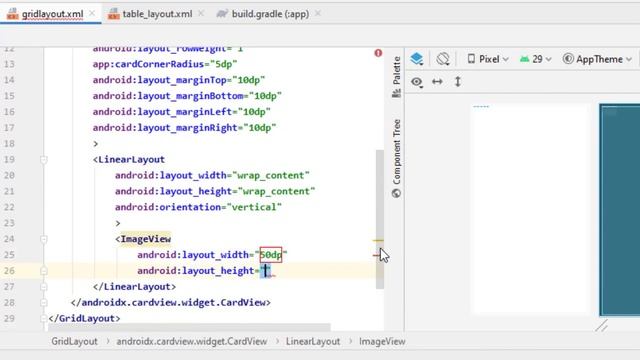Switch to the gridlayout.xml tab

coord(52,14)
